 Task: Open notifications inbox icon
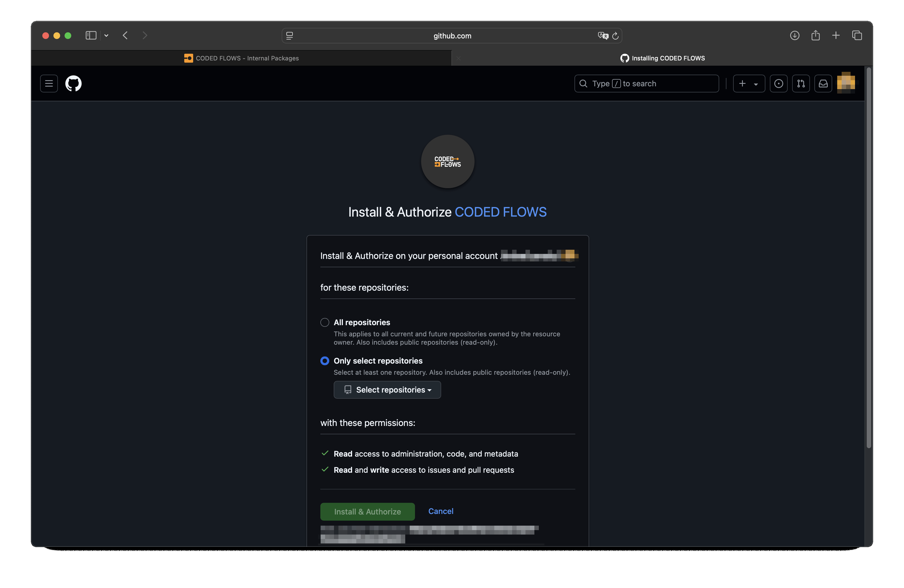click(x=823, y=84)
